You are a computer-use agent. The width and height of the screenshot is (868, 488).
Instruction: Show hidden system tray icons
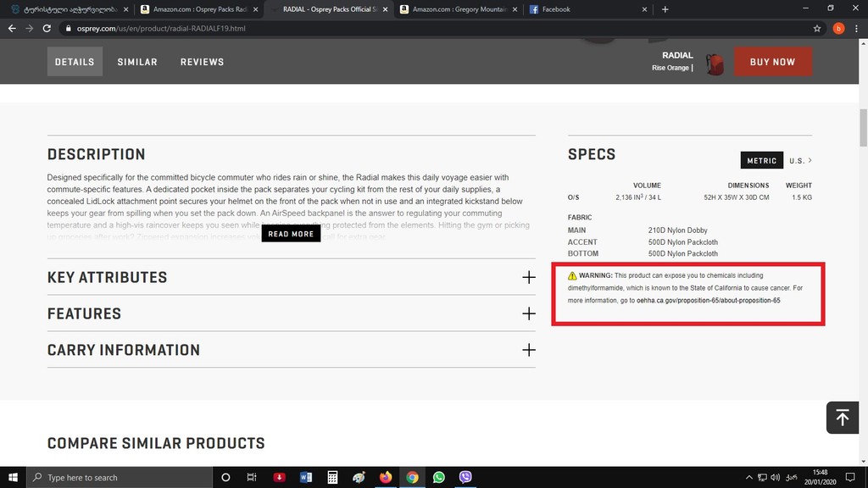[x=749, y=478]
